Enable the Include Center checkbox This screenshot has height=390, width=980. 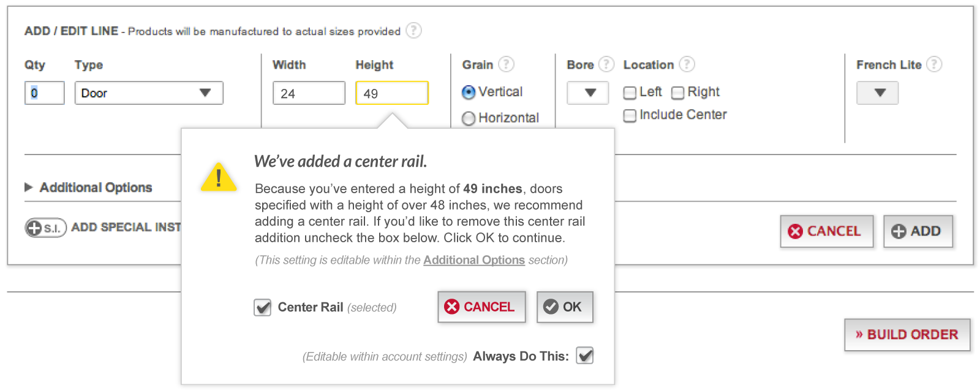(630, 115)
